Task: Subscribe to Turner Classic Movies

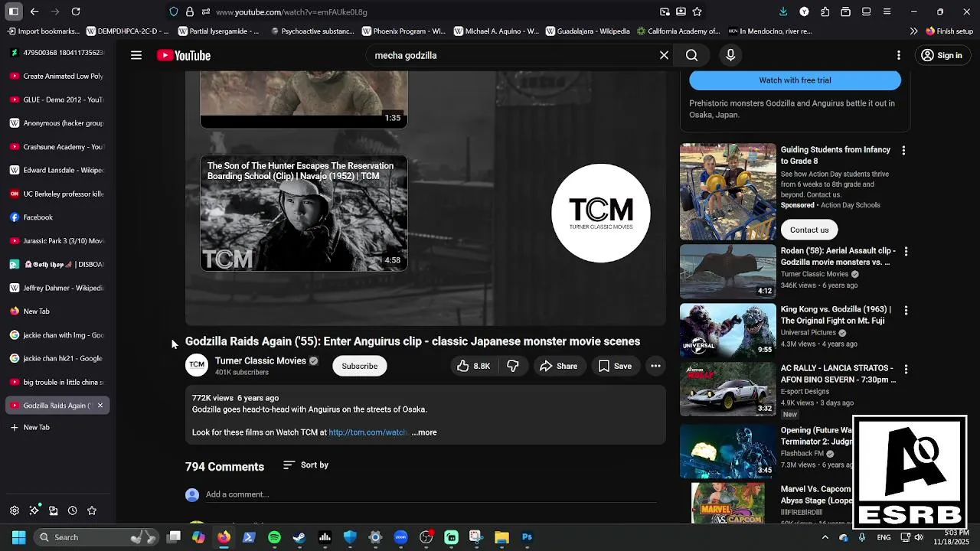Action: click(359, 366)
